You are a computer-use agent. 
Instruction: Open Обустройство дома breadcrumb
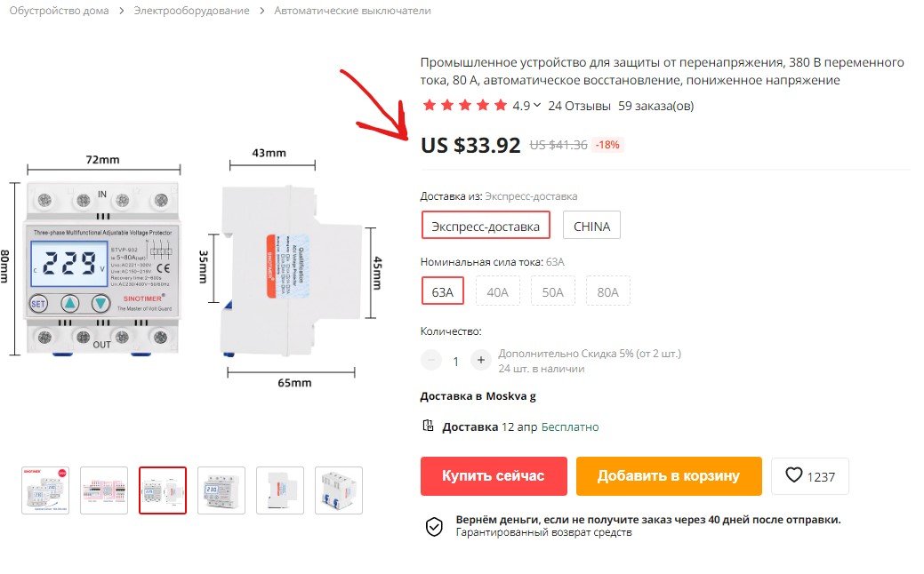[x=60, y=11]
